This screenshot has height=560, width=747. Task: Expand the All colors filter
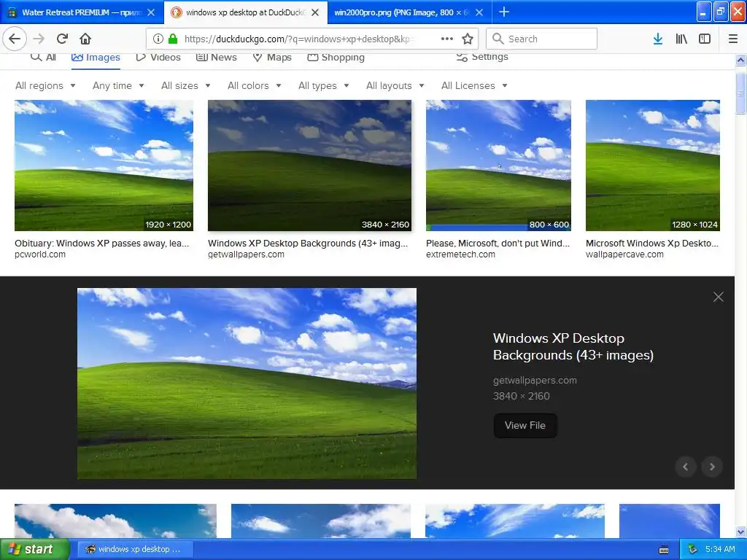(255, 86)
